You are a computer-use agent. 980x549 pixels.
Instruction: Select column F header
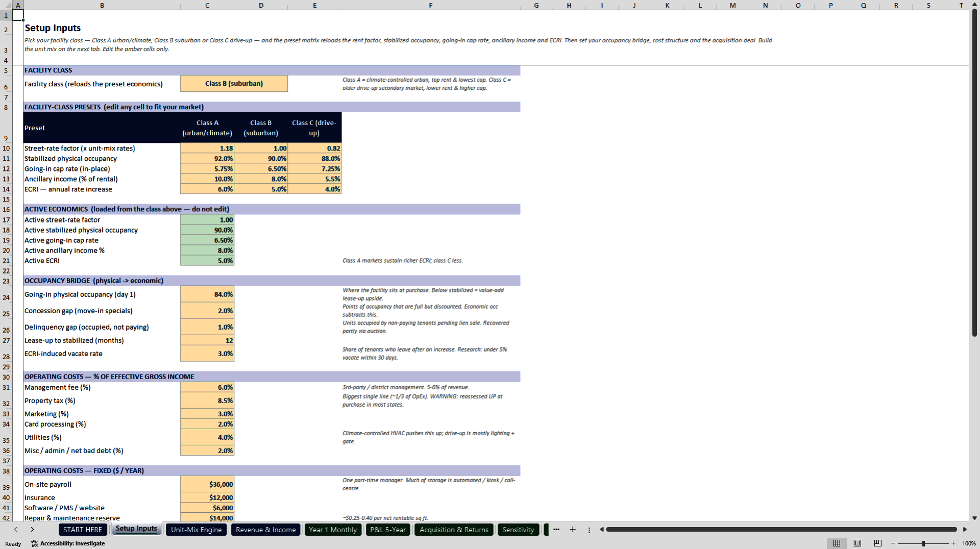click(x=431, y=5)
